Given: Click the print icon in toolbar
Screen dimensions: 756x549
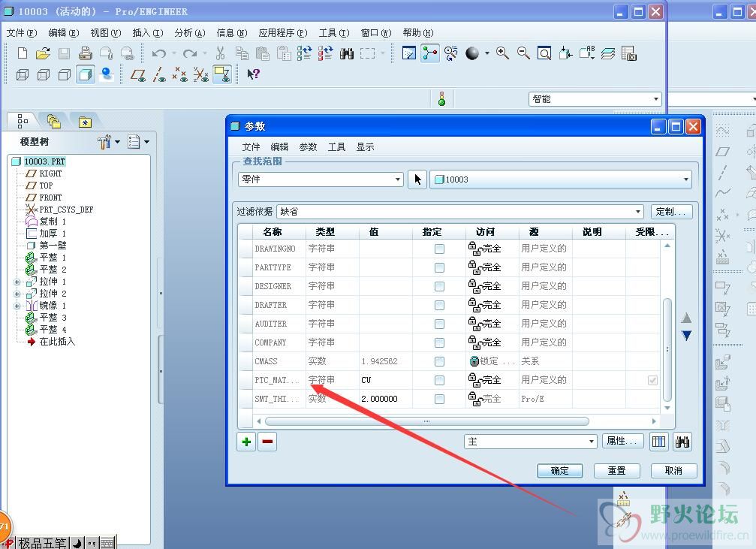Looking at the screenshot, I should point(86,53).
